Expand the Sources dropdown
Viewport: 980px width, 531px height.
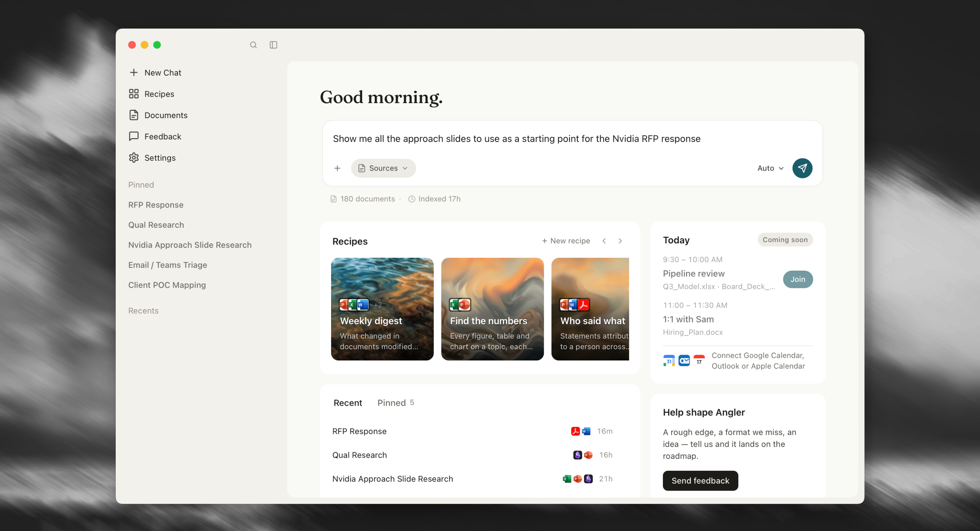pos(383,168)
